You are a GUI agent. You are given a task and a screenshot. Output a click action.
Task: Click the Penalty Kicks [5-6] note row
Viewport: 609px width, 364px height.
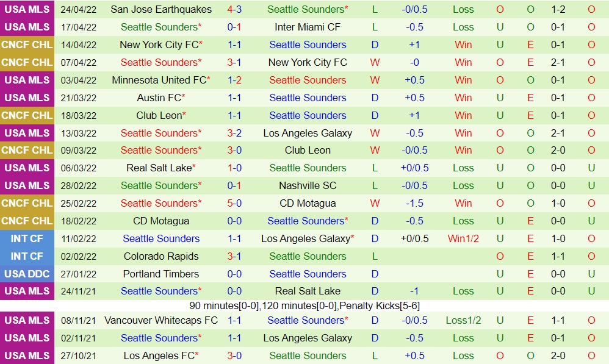[304, 305]
